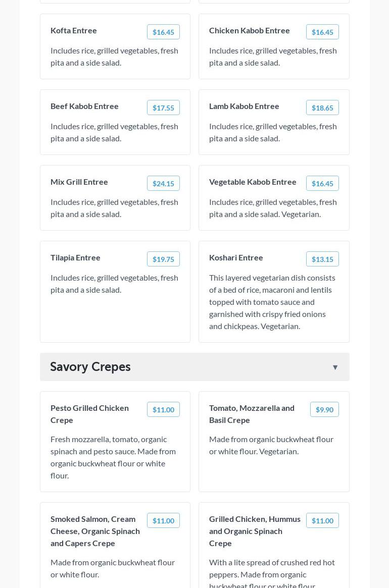The height and width of the screenshot is (588, 389).
Task: Click the Smoked Salmon Crepe $11.00 button
Action: pos(163,520)
